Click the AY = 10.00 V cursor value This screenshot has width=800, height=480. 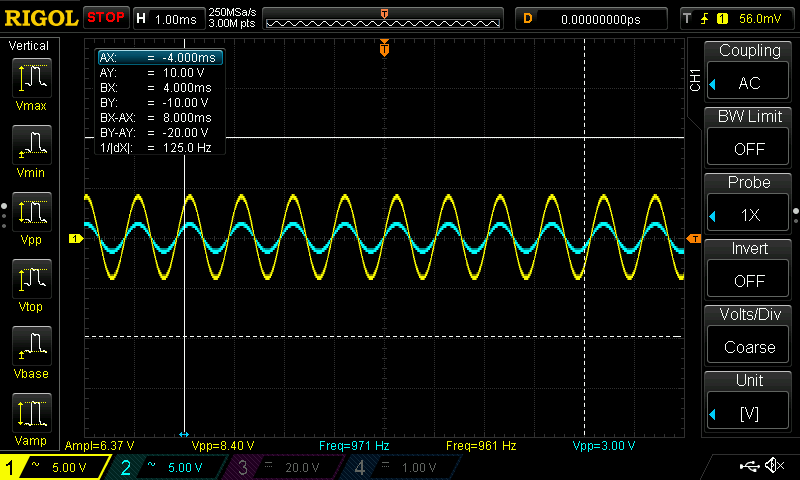point(183,72)
